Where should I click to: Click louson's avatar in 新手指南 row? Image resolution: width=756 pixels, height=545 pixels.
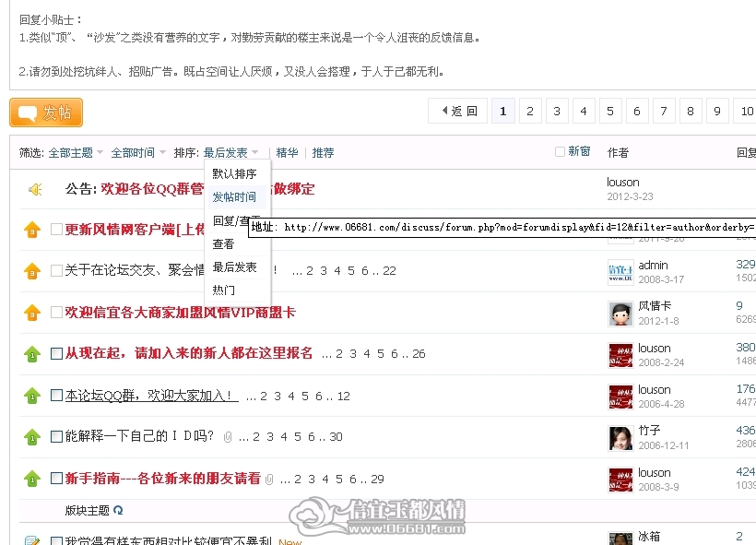[620, 480]
